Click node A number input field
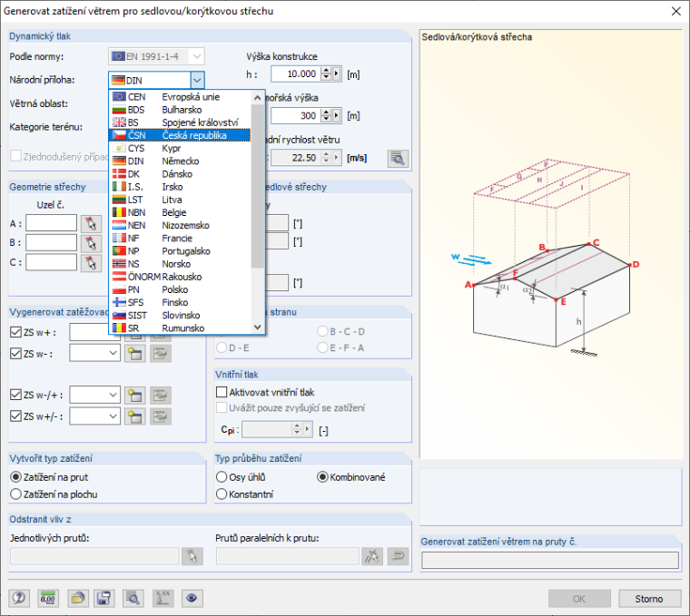This screenshot has height=616, width=690. pos(52,223)
